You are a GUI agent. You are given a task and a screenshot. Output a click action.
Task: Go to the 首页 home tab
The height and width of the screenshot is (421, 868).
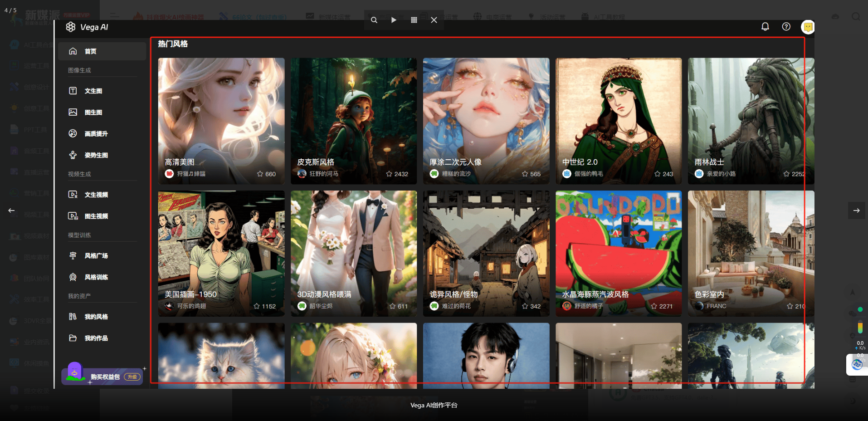(x=90, y=51)
